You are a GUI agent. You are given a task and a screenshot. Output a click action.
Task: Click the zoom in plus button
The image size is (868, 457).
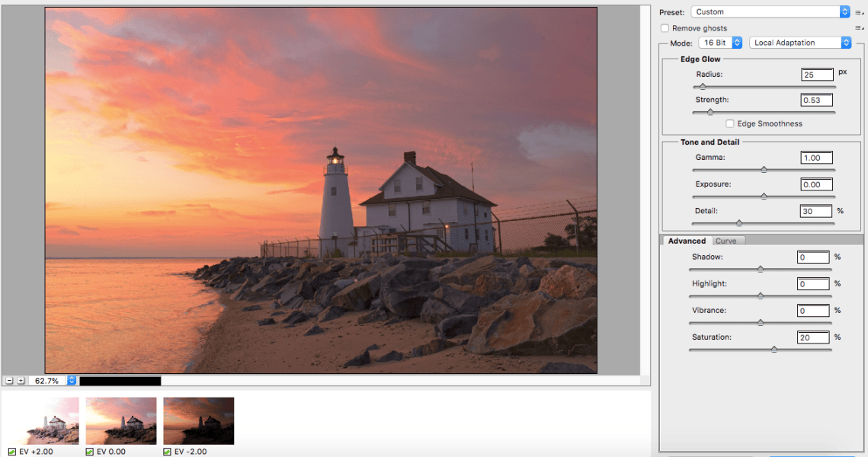[x=21, y=381]
